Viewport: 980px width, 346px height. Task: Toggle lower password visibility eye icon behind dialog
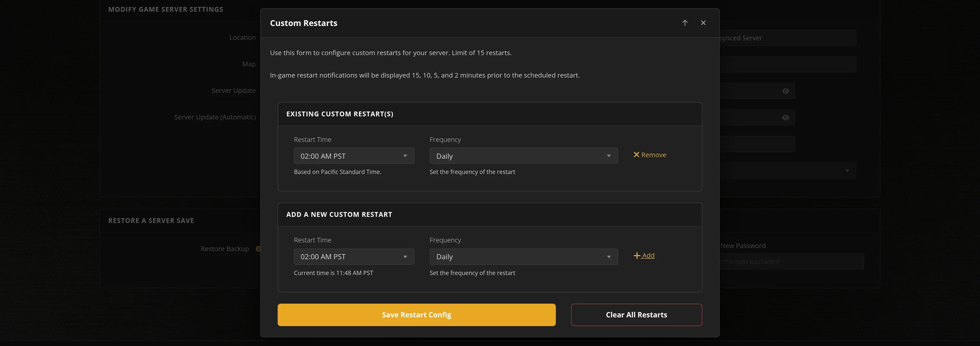point(786,117)
